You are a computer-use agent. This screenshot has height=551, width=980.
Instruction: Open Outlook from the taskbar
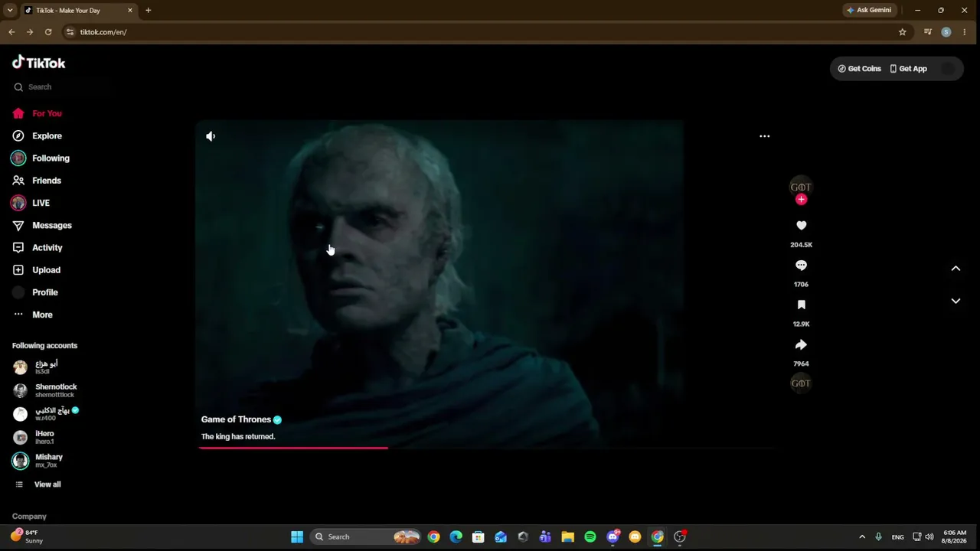[x=501, y=537]
